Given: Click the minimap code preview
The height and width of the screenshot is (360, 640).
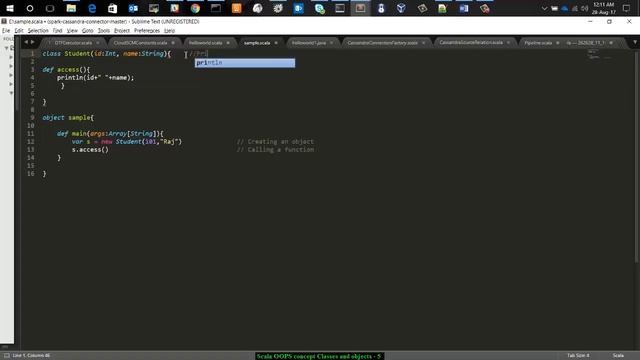Looking at the screenshot, I should 599,54.
